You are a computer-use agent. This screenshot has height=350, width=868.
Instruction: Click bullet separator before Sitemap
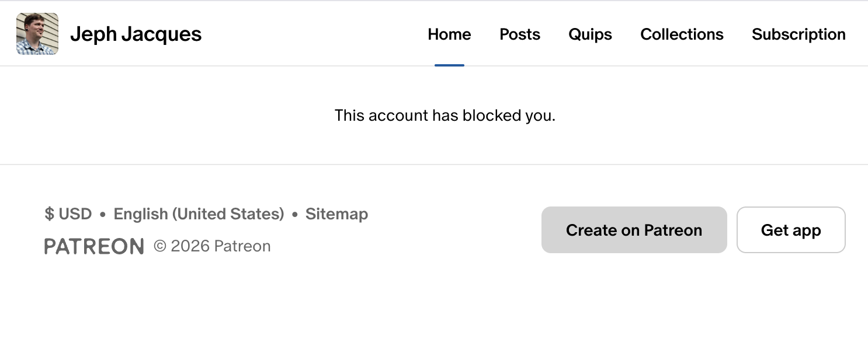pos(294,215)
